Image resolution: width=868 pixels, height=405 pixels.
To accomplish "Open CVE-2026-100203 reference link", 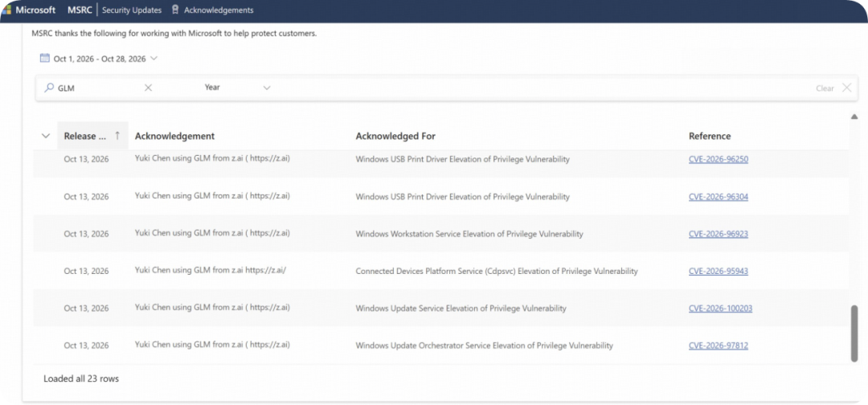I will click(721, 309).
